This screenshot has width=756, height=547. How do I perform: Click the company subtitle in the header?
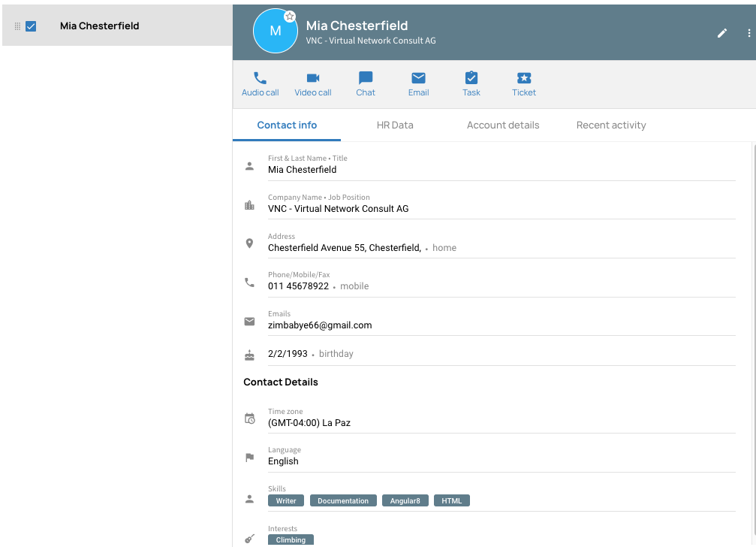[371, 41]
